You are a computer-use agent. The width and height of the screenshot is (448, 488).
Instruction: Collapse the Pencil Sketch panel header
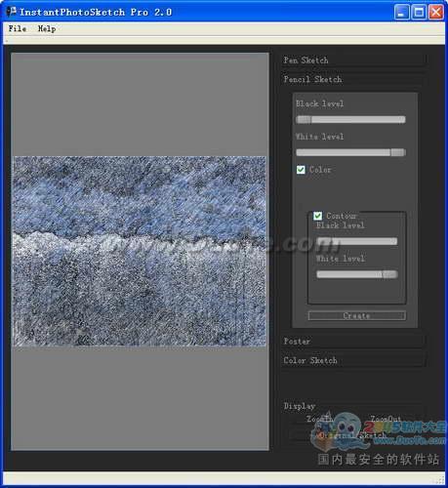click(354, 79)
